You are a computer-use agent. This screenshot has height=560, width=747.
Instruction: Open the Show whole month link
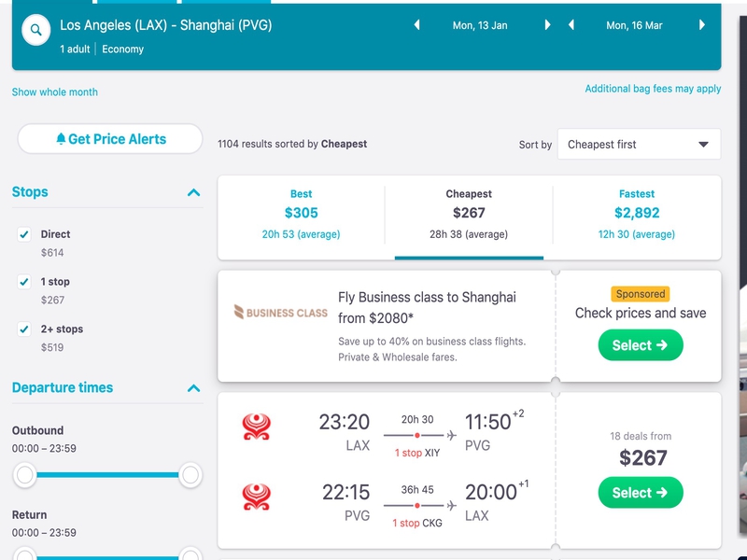(x=55, y=91)
